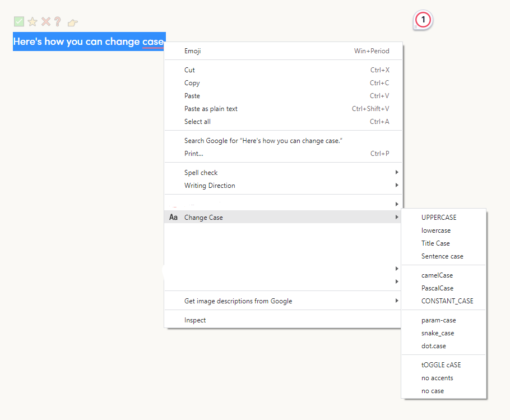Image resolution: width=510 pixels, height=420 pixels.
Task: Open Inspect from the context menu
Action: pos(195,320)
